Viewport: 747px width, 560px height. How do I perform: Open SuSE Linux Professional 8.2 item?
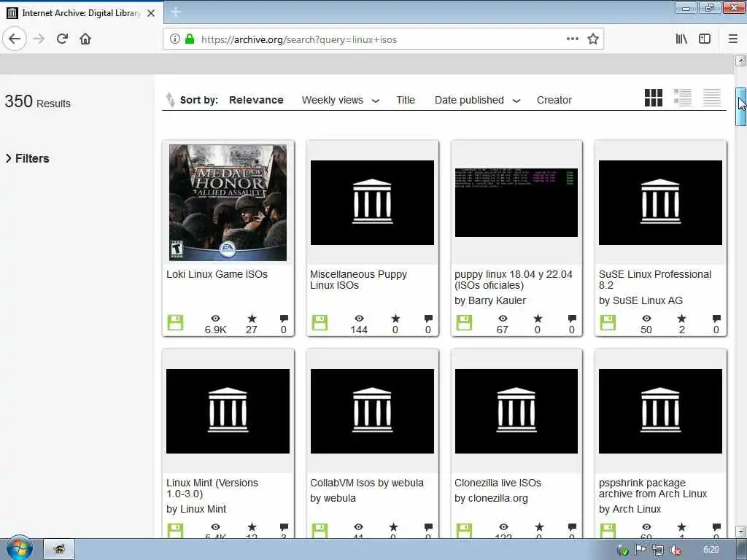(655, 279)
